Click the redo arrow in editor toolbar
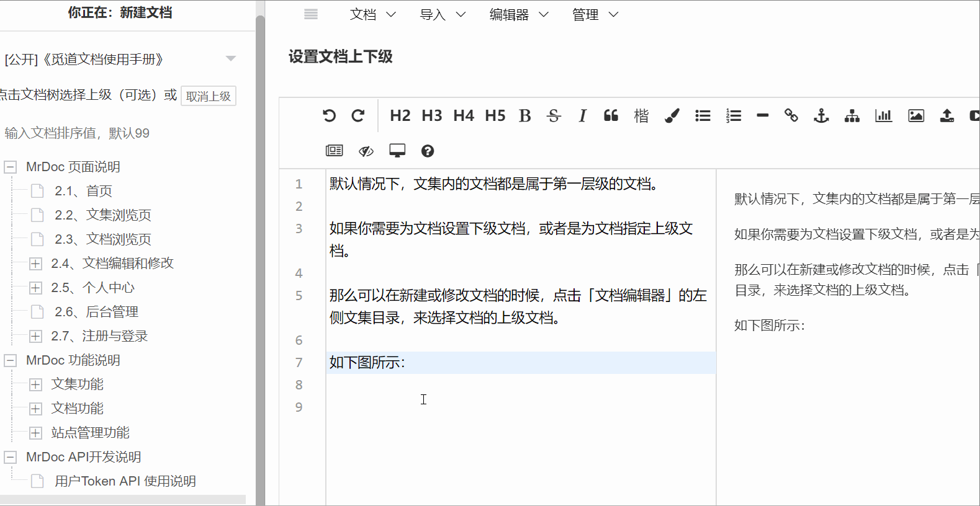The image size is (980, 506). click(x=358, y=116)
